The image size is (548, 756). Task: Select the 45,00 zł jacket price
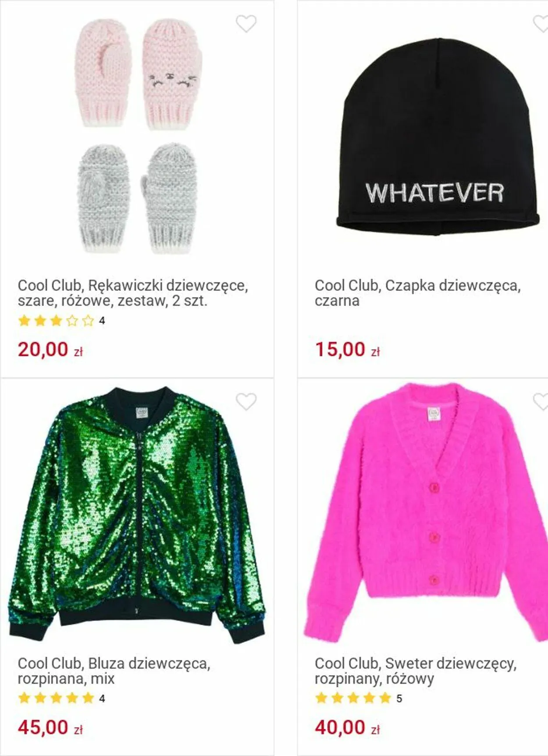50,727
